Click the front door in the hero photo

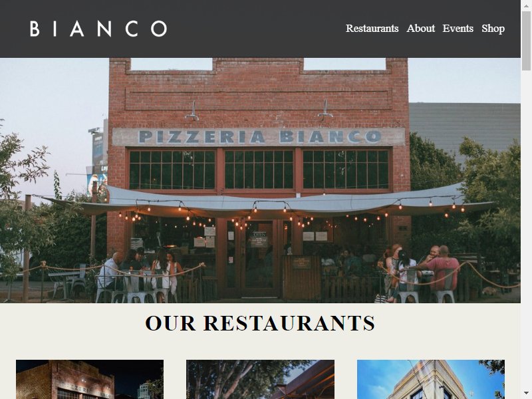259,258
